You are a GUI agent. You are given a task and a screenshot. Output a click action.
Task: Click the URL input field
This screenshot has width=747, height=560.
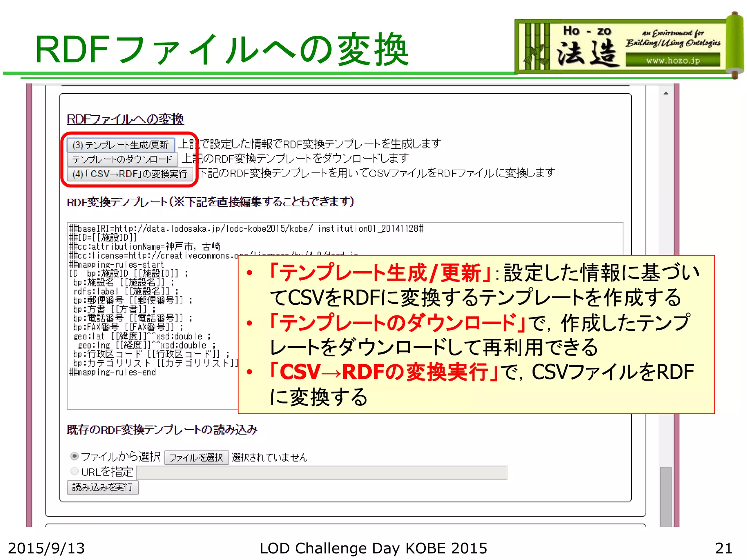coord(321,473)
